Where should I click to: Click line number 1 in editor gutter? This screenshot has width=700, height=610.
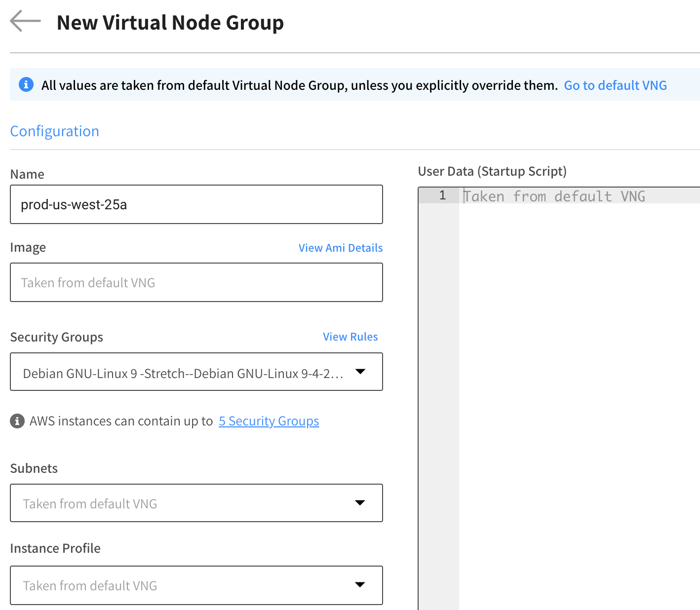442,195
